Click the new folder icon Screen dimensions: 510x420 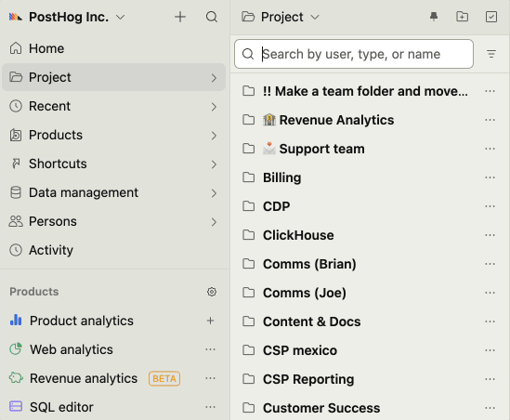tap(463, 17)
